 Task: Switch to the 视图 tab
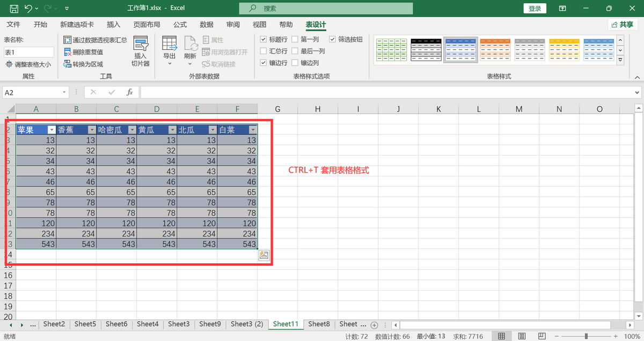(259, 25)
